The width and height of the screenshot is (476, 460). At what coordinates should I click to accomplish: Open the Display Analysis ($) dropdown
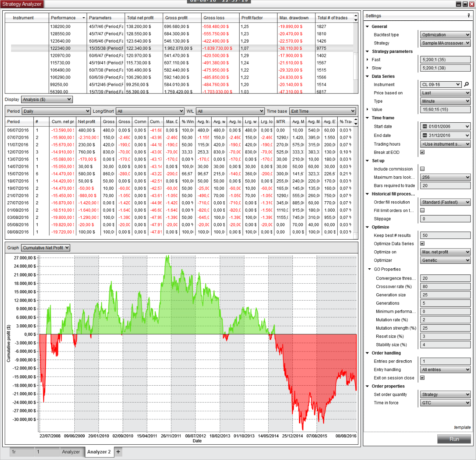(x=47, y=99)
